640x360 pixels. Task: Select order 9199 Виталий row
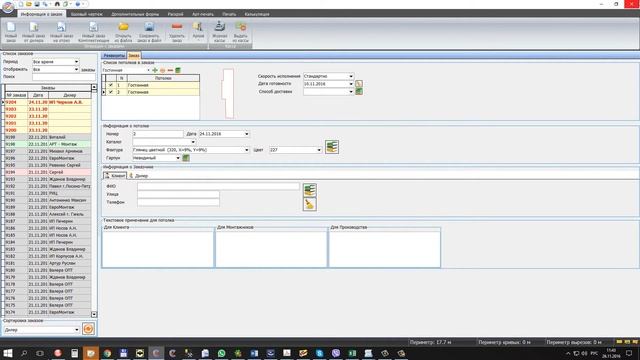(48, 137)
